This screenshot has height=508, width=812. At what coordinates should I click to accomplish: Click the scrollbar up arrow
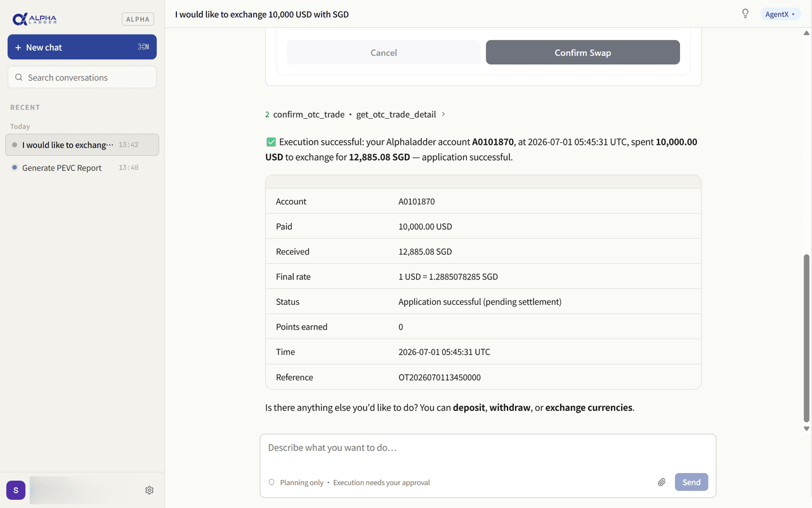coord(807,32)
